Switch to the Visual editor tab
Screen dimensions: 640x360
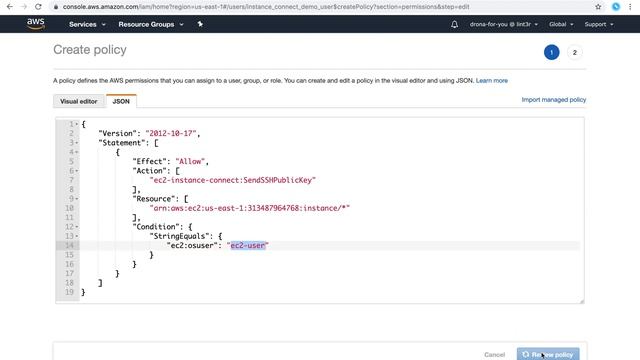pos(79,101)
